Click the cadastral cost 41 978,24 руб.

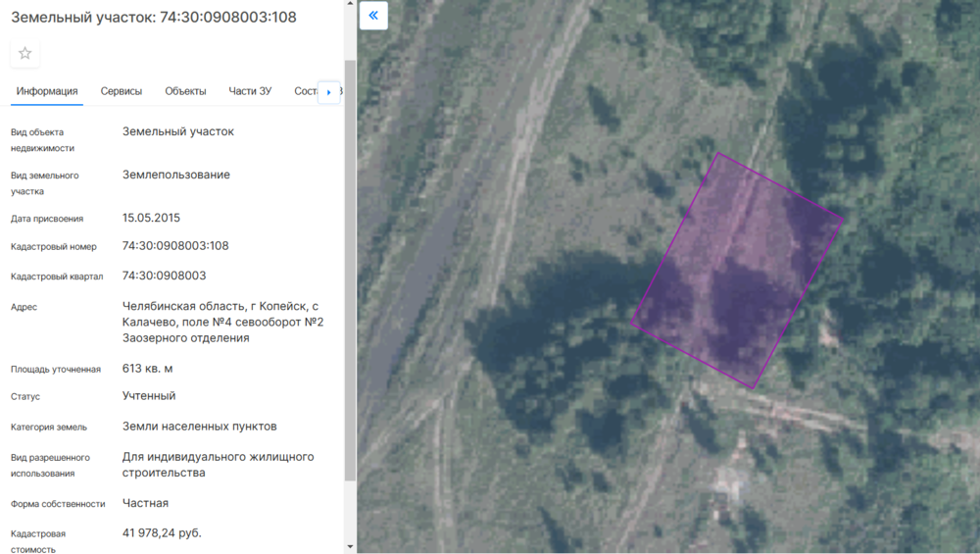162,533
